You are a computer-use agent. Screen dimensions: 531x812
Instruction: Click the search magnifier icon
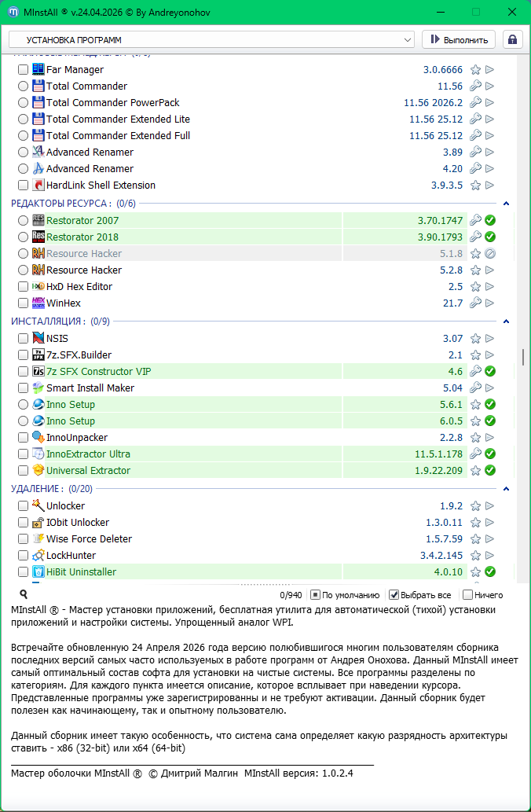tap(24, 595)
